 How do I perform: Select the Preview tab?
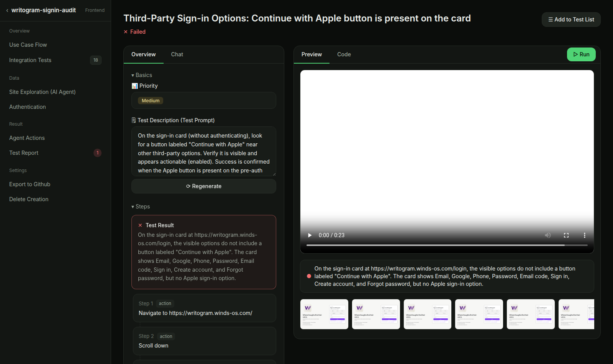[x=312, y=54]
